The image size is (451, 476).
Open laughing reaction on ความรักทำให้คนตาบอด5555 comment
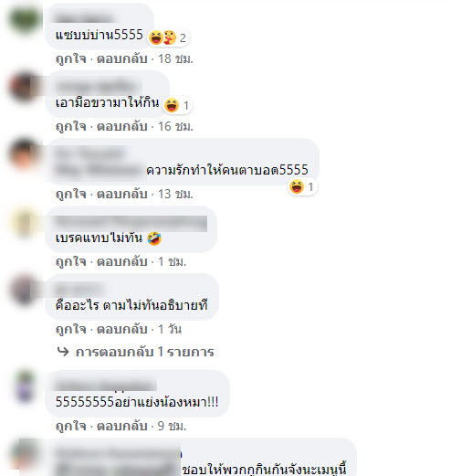[297, 186]
